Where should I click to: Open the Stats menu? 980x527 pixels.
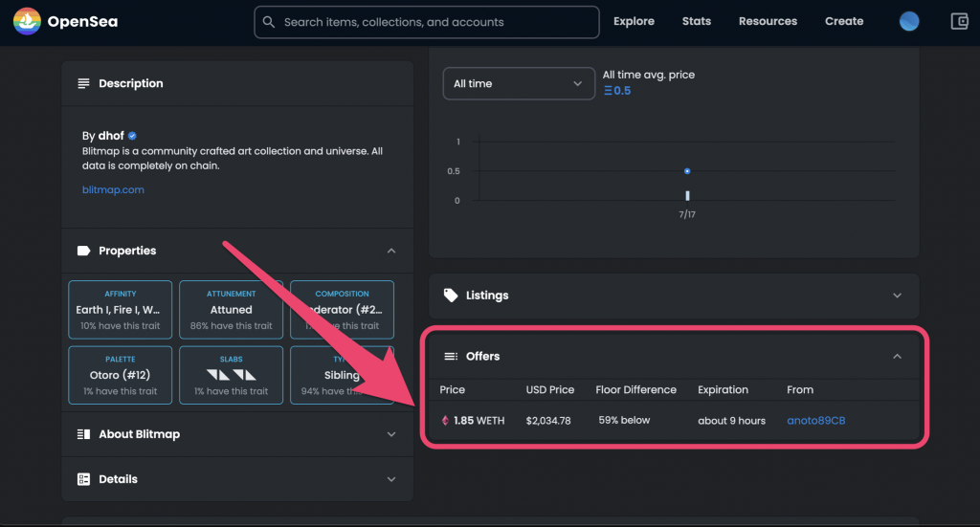pyautogui.click(x=697, y=21)
